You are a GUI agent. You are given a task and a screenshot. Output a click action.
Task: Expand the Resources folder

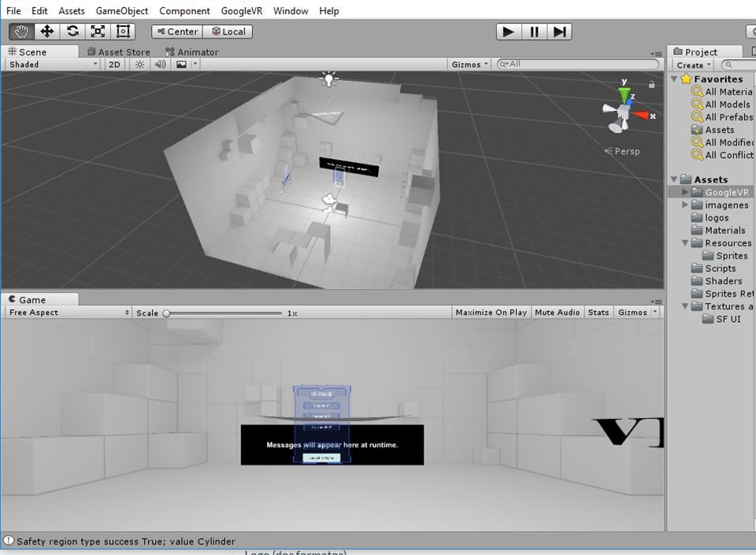[684, 242]
